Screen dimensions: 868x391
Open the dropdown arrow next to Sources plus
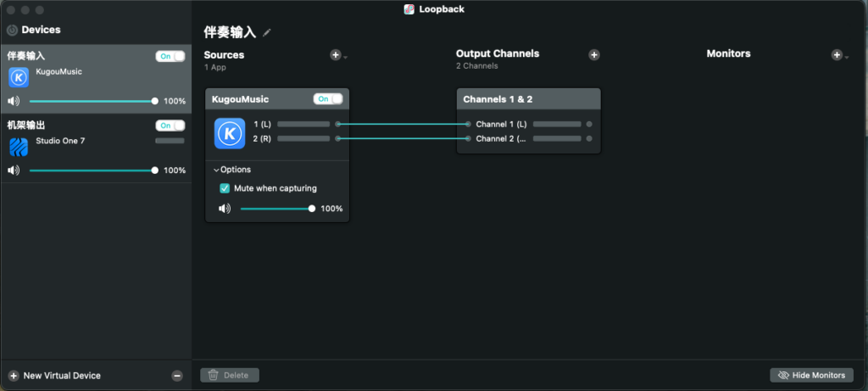pyautogui.click(x=346, y=57)
